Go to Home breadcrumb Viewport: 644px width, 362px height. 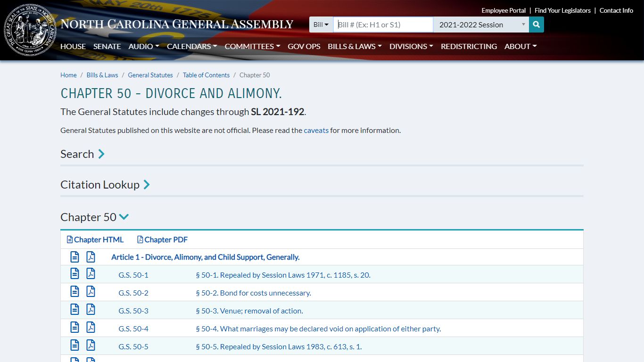(68, 75)
